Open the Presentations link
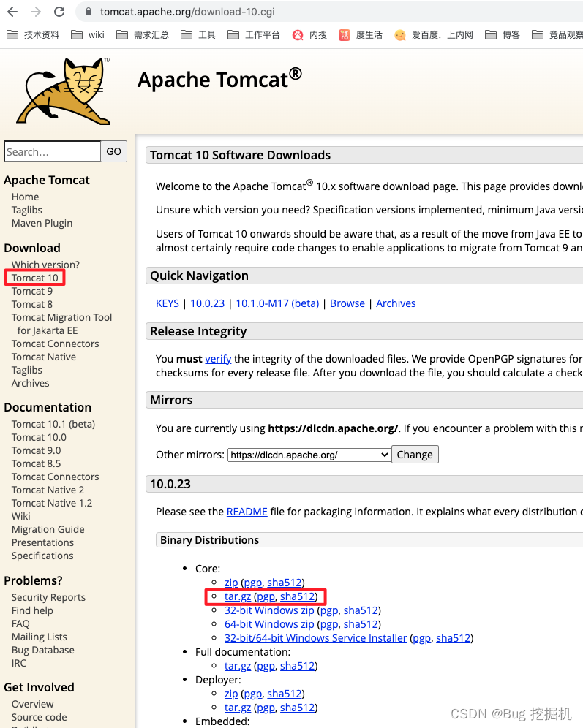 click(42, 543)
